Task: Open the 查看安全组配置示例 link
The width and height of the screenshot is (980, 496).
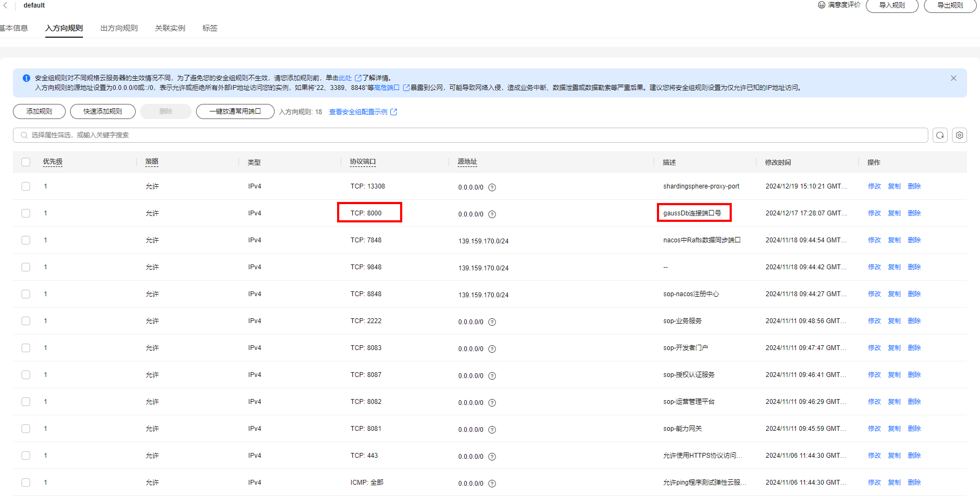Action: point(359,112)
